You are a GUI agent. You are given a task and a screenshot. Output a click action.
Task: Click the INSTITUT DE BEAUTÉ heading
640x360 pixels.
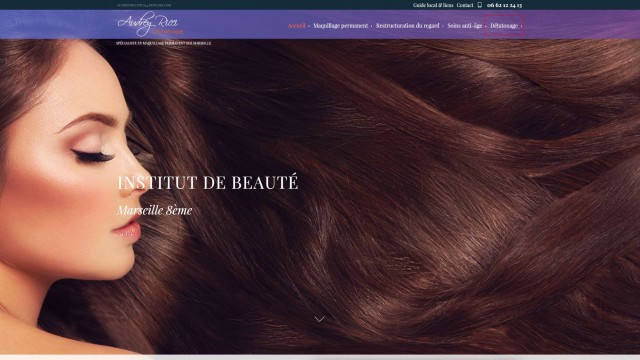tap(208, 182)
